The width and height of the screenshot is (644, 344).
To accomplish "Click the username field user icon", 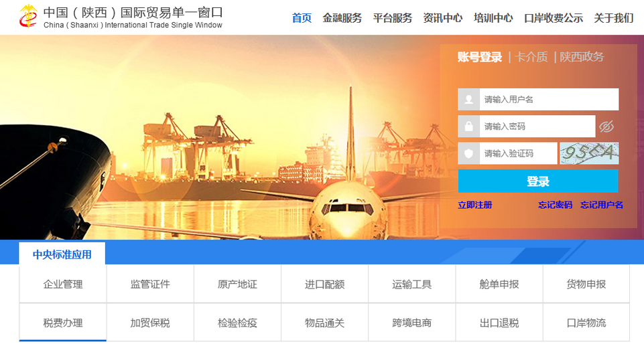I will (x=468, y=99).
